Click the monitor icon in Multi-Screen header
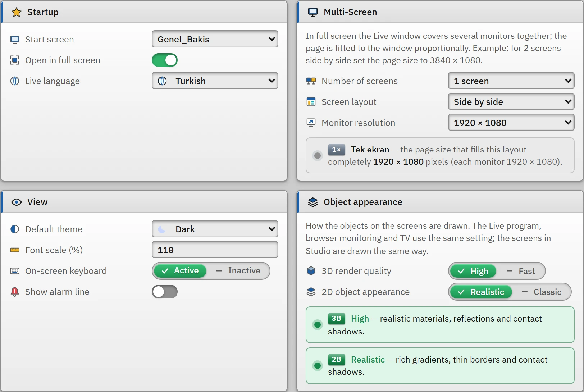The height and width of the screenshot is (392, 584). tap(313, 12)
